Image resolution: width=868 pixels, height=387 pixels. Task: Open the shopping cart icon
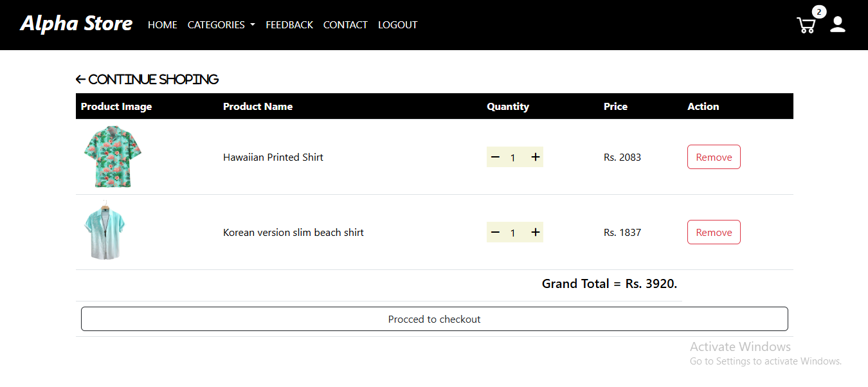tap(806, 26)
